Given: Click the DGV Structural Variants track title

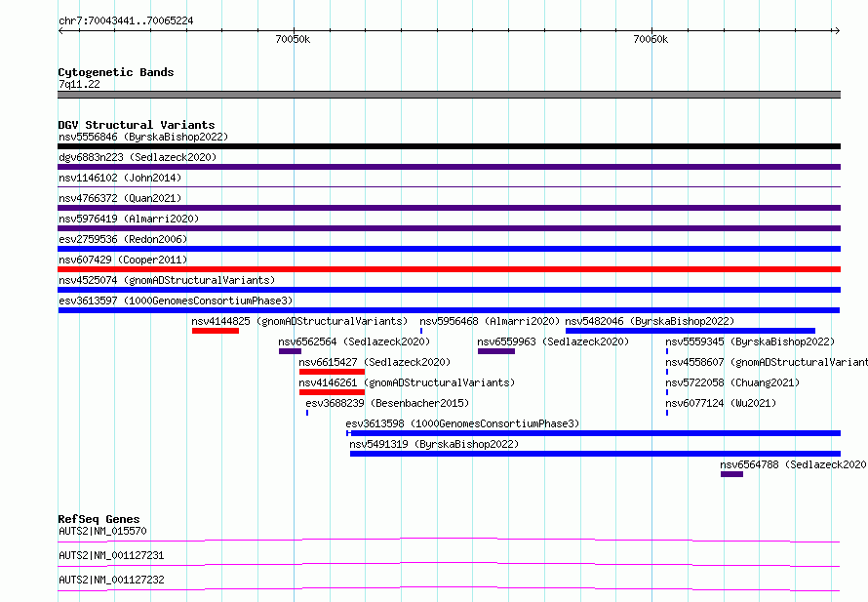Looking at the screenshot, I should 137,125.
